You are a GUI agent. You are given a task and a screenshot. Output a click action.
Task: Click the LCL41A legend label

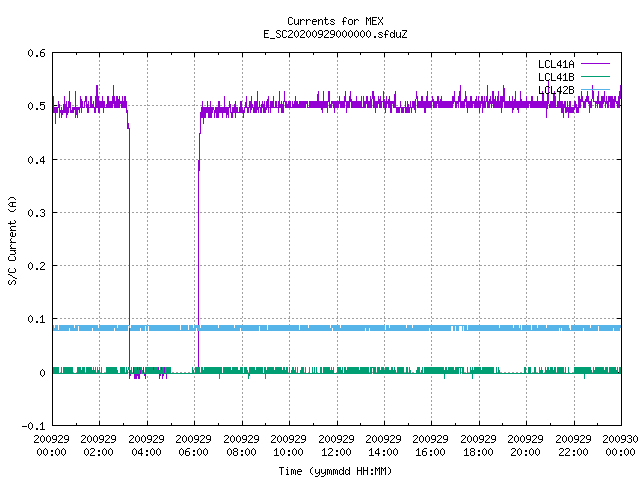click(556, 64)
